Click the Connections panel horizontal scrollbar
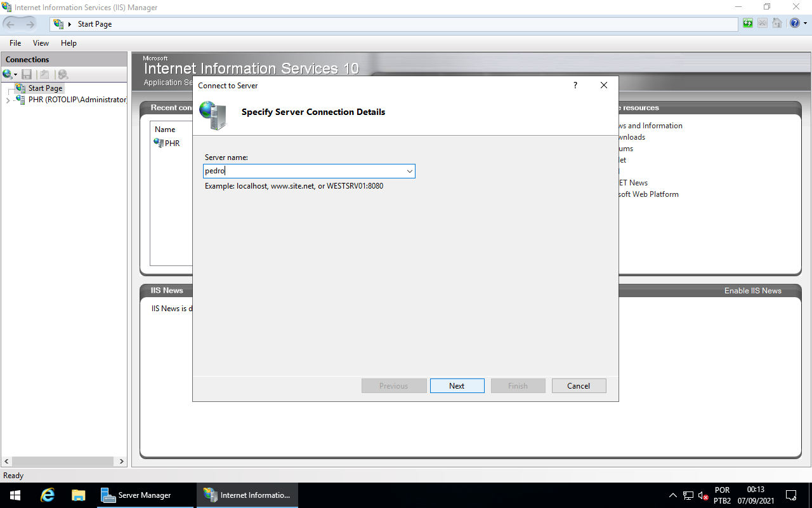The height and width of the screenshot is (508, 812). click(x=63, y=462)
